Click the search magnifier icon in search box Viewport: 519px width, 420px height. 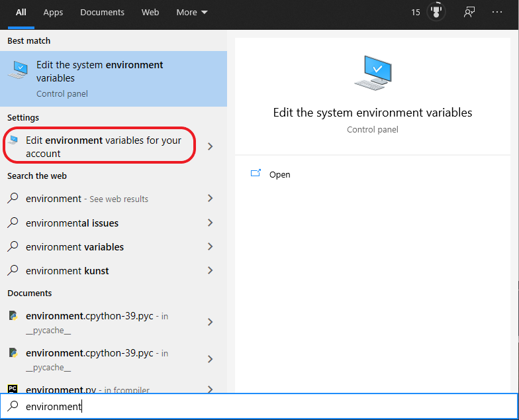coord(13,406)
